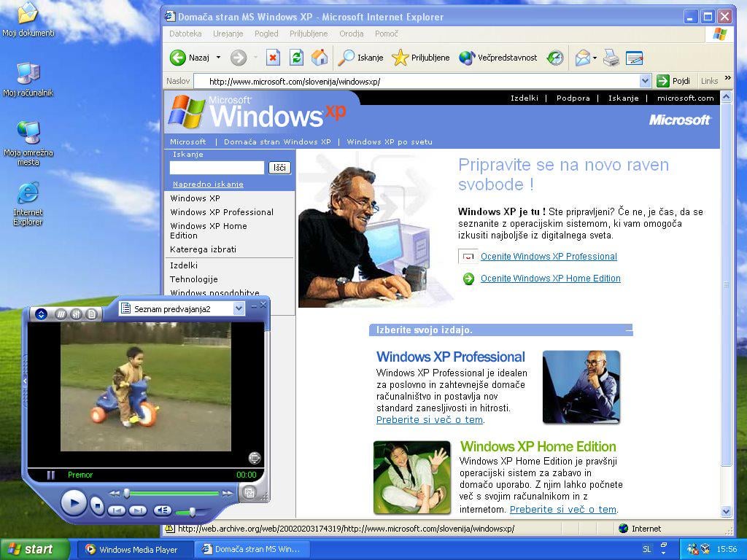Click the Media Player full screen video icon
The image size is (747, 560).
[x=255, y=458]
